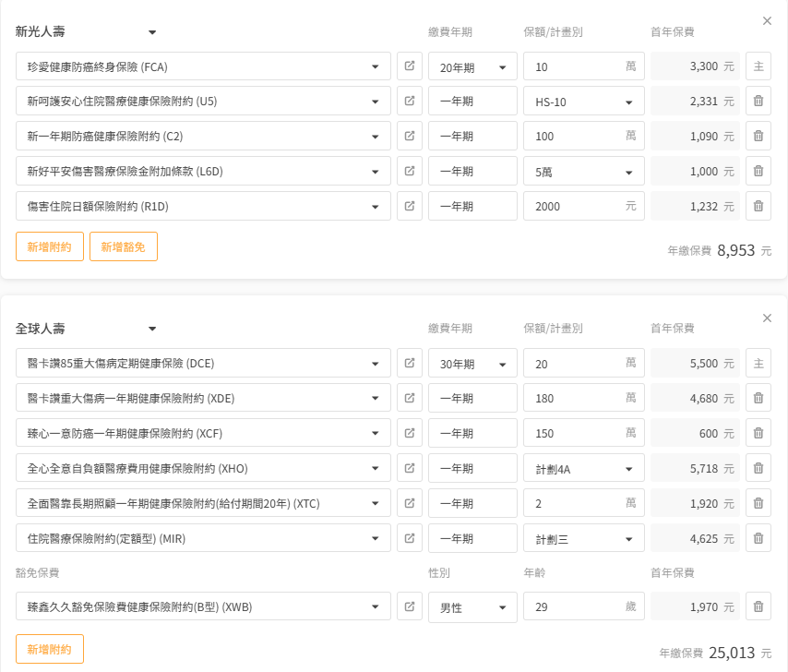Viewport: 788px width, 672px height.
Task: Open the HS-10 plan dropdown
Action: pos(583,101)
